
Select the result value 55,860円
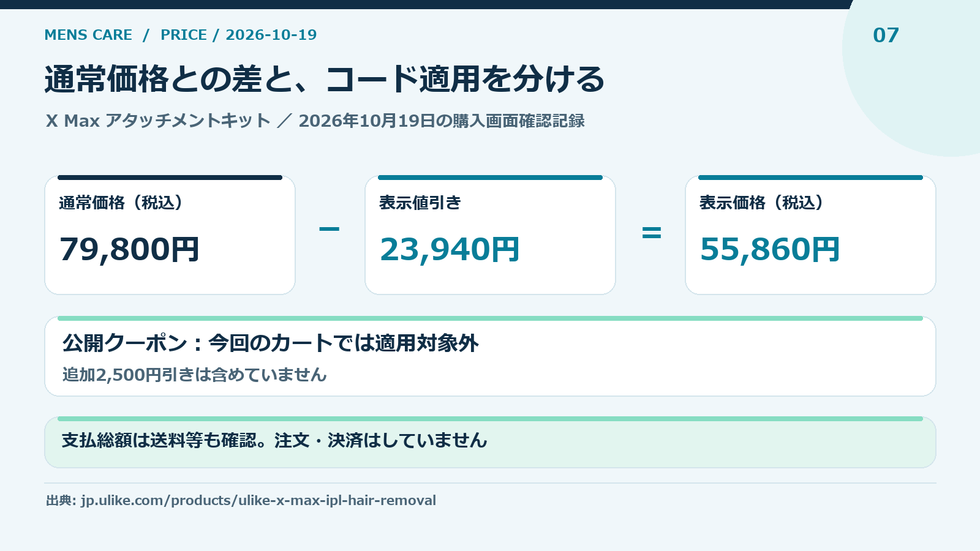(770, 250)
